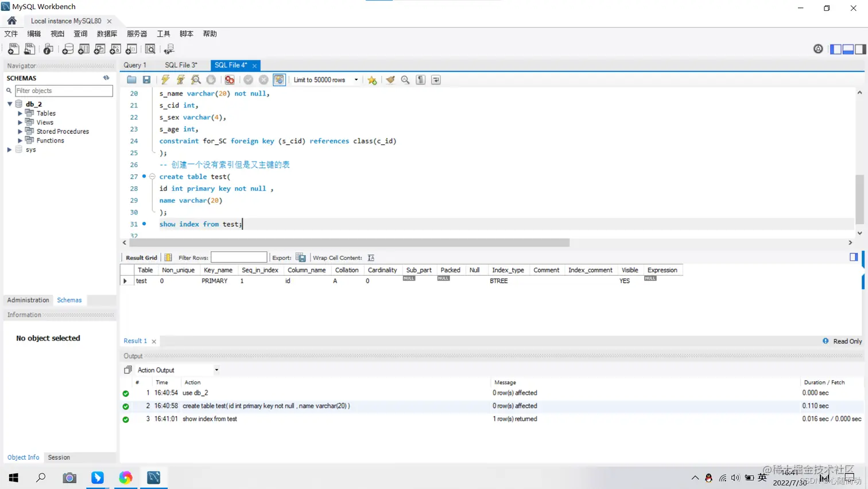Open SQL script file toolbar icon
The image size is (868, 489).
click(29, 49)
